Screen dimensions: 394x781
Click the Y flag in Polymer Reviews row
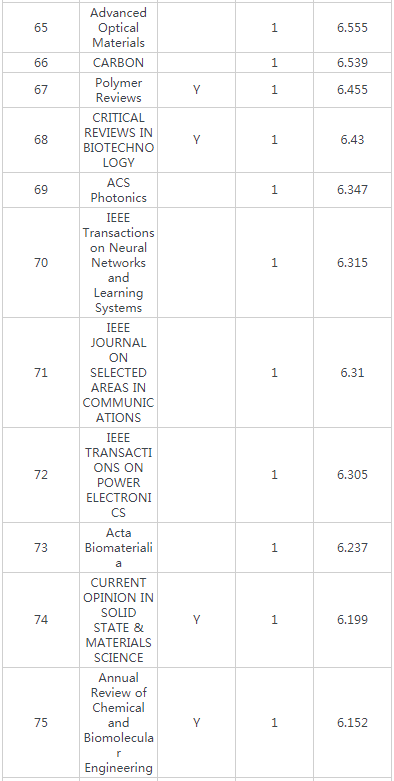197,90
